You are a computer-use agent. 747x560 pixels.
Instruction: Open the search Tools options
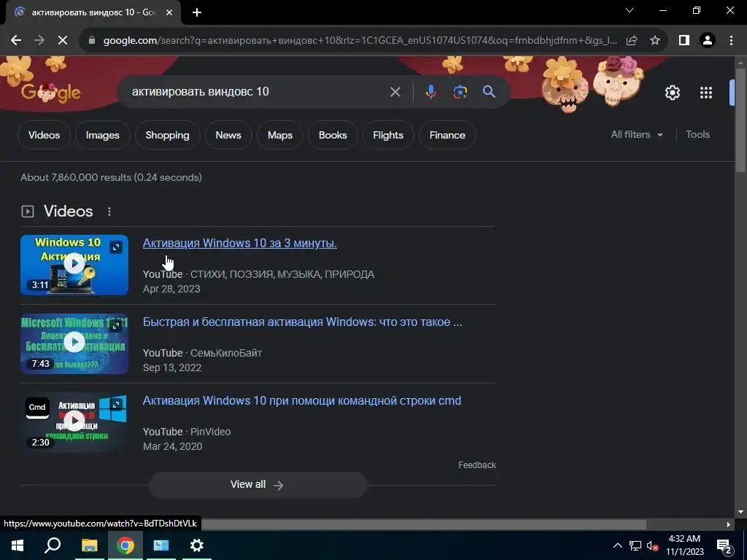click(x=697, y=135)
